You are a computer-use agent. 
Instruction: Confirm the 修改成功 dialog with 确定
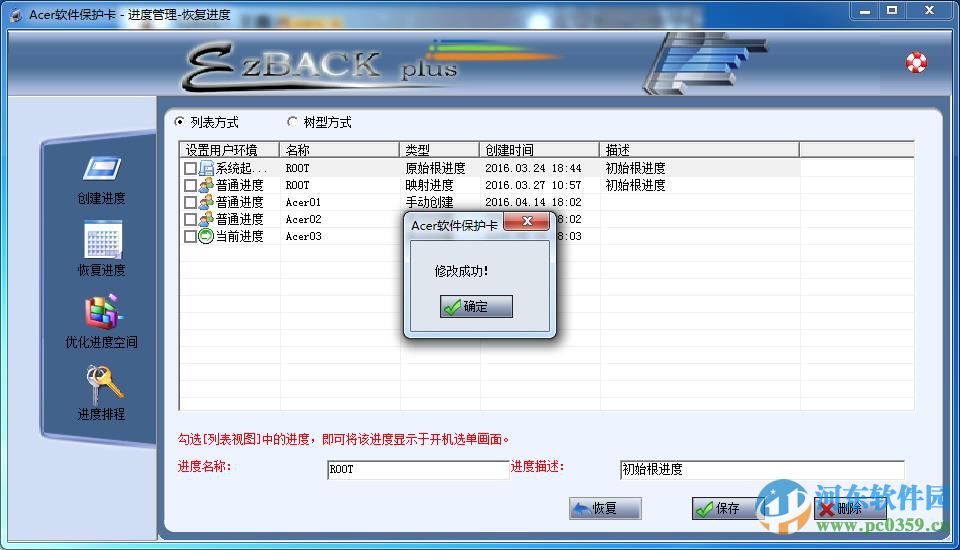476,306
